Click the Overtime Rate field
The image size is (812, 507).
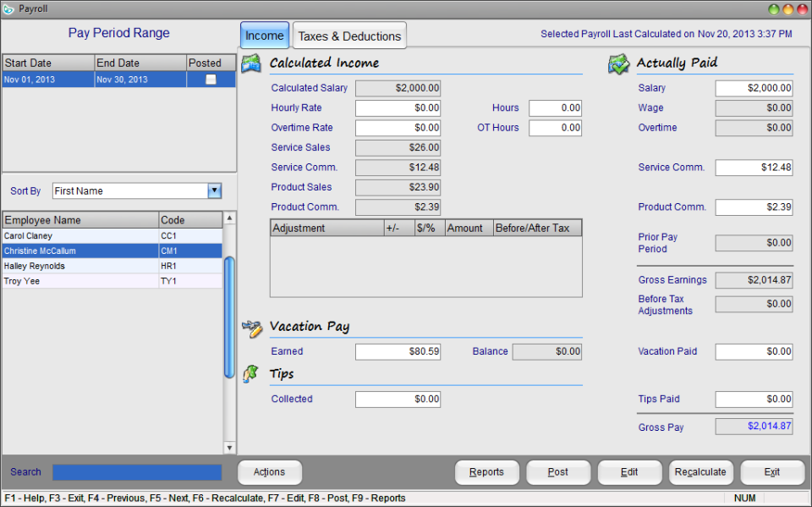click(398, 128)
